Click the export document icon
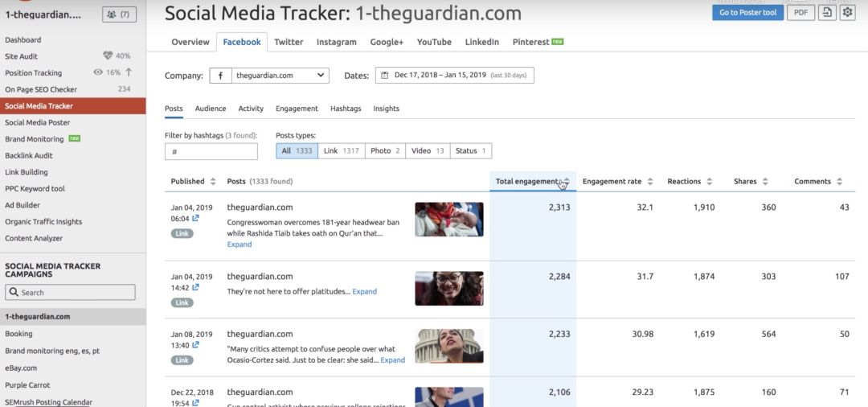868x407 pixels. (x=827, y=12)
